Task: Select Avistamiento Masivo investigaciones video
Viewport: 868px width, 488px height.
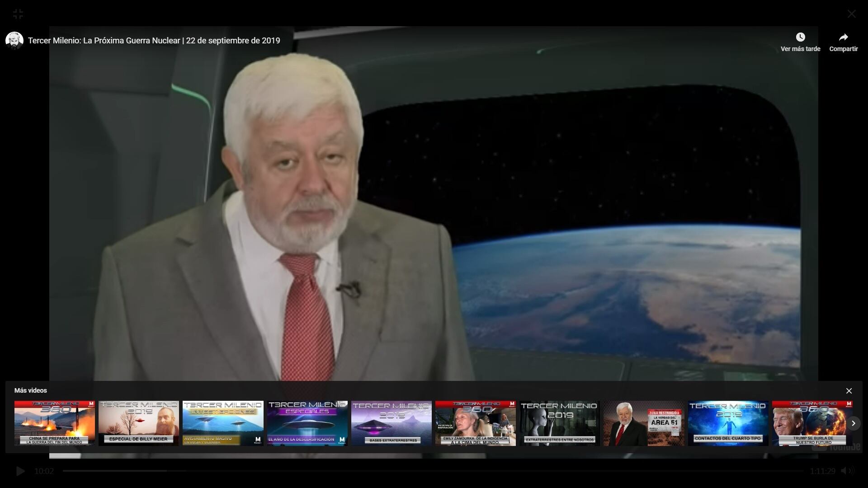Action: (223, 423)
